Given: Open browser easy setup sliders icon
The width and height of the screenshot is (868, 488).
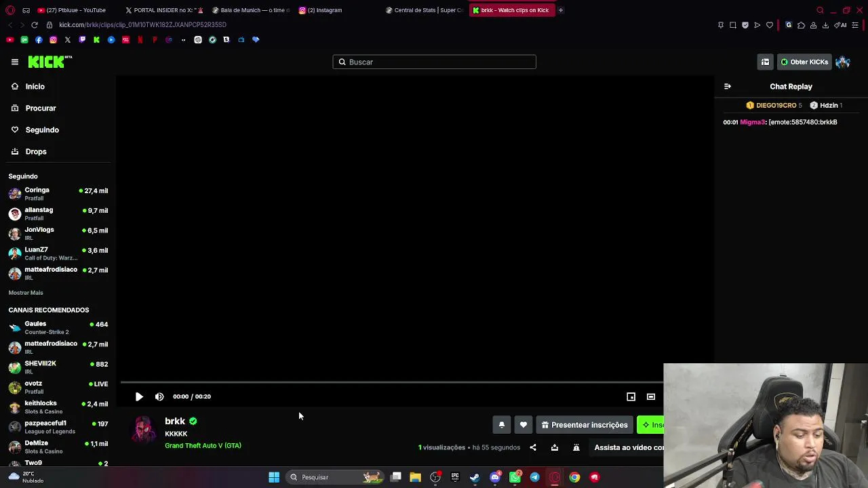Looking at the screenshot, I should click(855, 25).
